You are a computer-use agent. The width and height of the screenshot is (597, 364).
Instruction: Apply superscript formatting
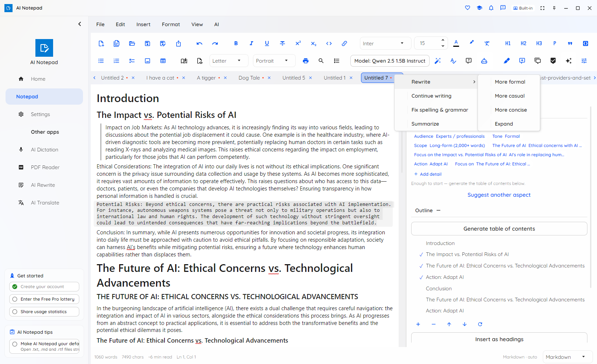click(298, 43)
